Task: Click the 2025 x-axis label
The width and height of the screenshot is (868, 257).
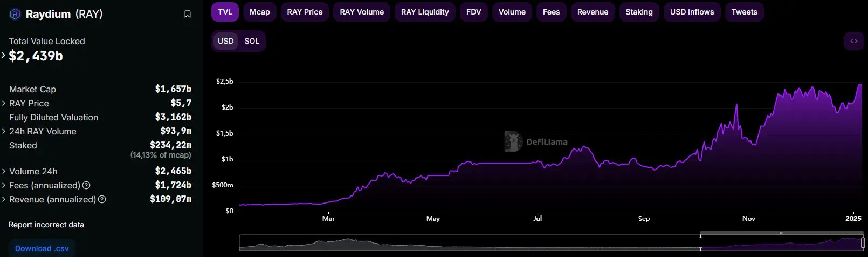Action: [853, 219]
